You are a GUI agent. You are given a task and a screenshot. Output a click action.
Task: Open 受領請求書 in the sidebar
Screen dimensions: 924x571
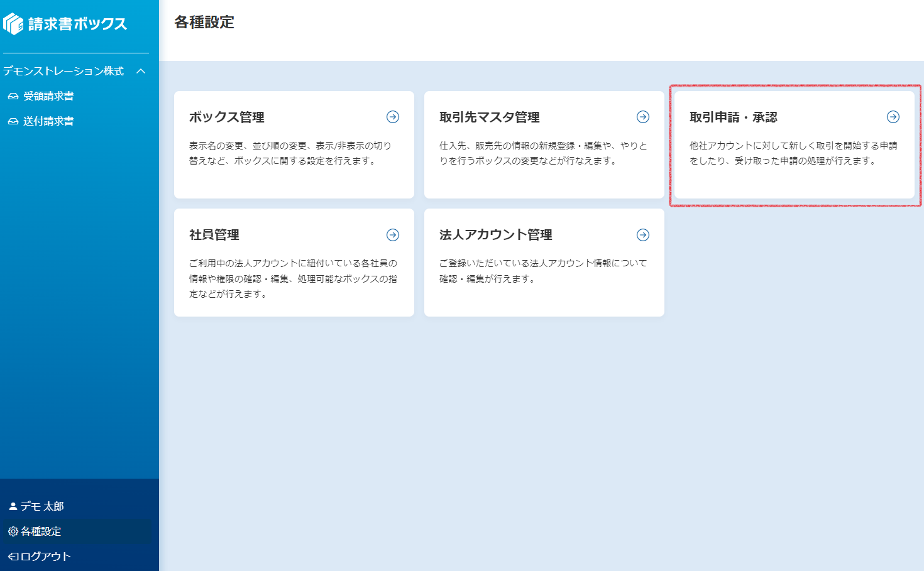48,96
